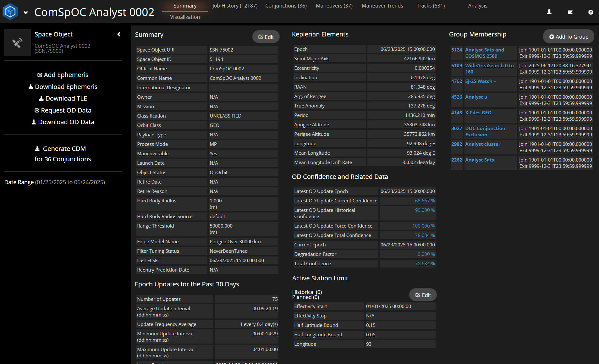Image resolution: width=599 pixels, height=364 pixels.
Task: Open the Analysis tab
Action: (478, 6)
